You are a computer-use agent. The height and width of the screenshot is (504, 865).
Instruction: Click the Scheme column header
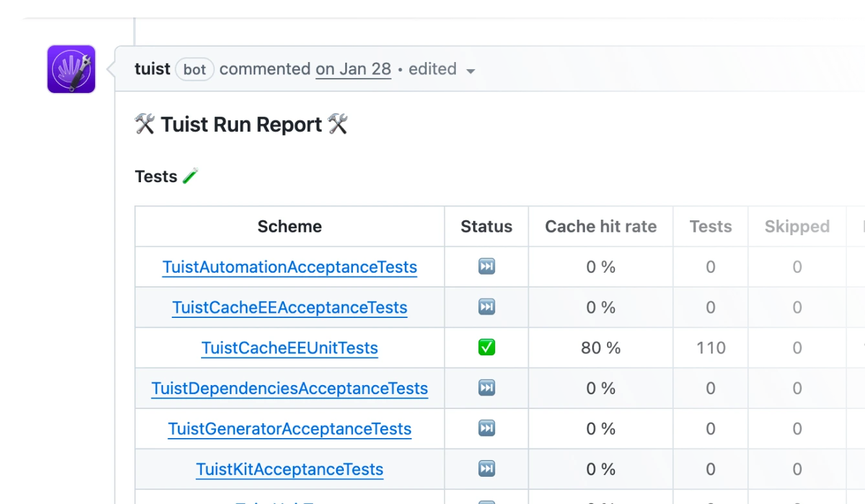click(x=289, y=226)
